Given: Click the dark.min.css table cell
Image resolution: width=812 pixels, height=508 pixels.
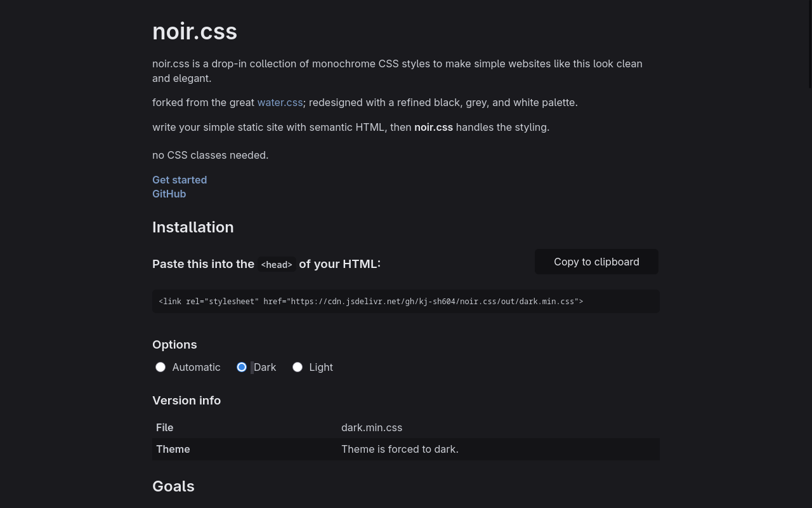Looking at the screenshot, I should 372,427.
